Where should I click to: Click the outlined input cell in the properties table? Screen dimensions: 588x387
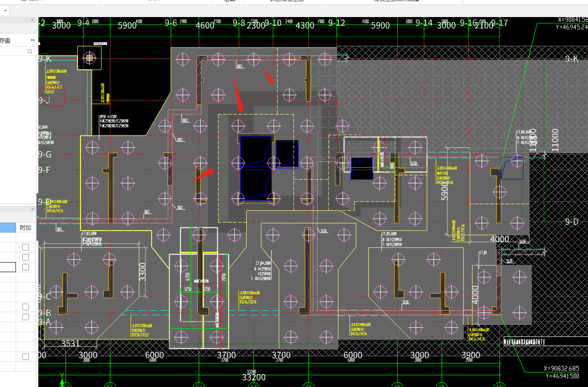tap(8, 267)
